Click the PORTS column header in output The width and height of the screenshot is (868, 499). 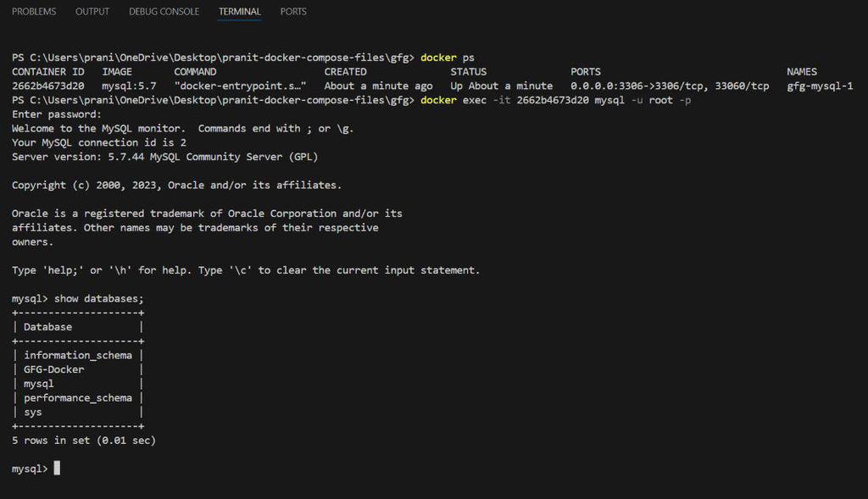[x=586, y=72]
